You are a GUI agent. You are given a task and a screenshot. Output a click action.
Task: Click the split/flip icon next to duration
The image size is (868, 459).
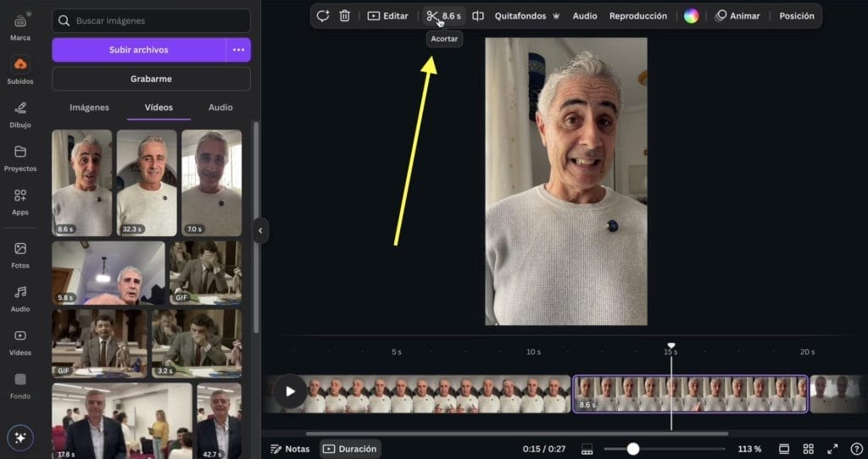[x=478, y=16]
